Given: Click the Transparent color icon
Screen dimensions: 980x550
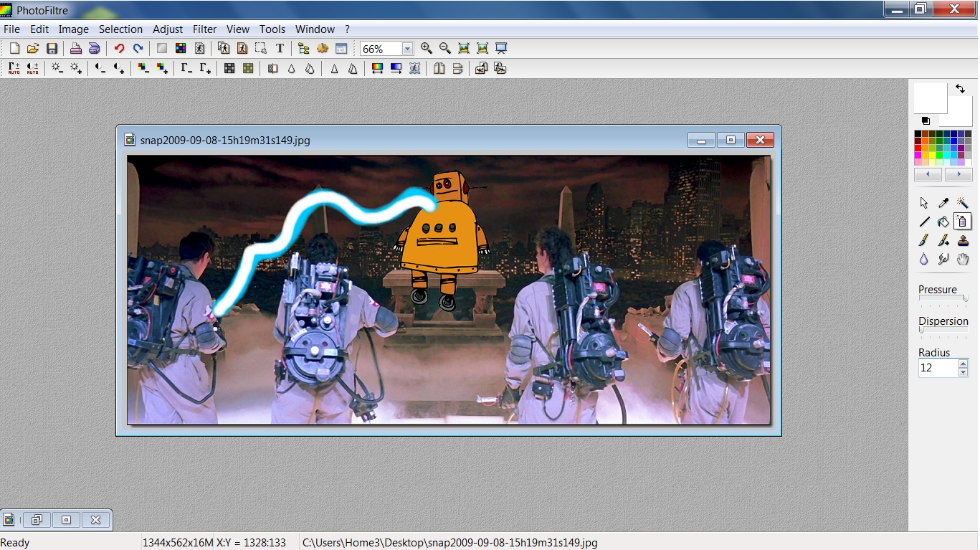Looking at the screenshot, I should click(199, 49).
